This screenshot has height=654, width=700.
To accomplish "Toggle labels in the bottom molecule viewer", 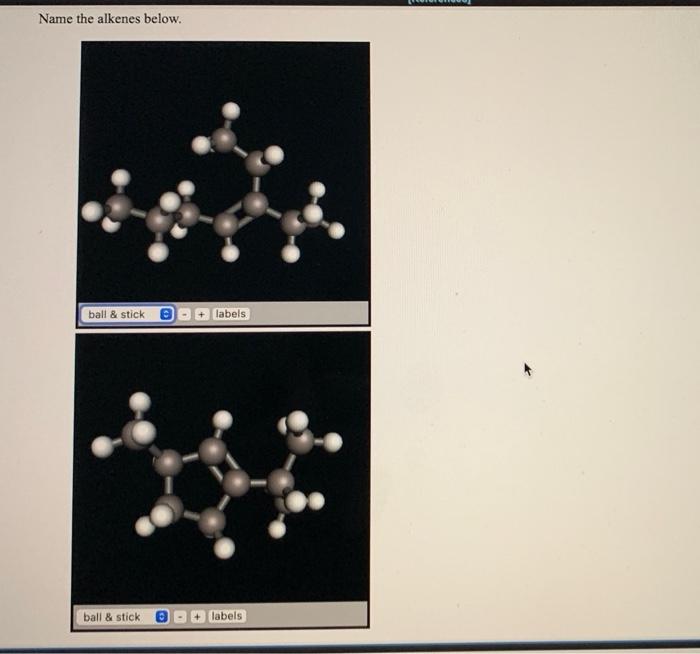I will pyautogui.click(x=227, y=616).
